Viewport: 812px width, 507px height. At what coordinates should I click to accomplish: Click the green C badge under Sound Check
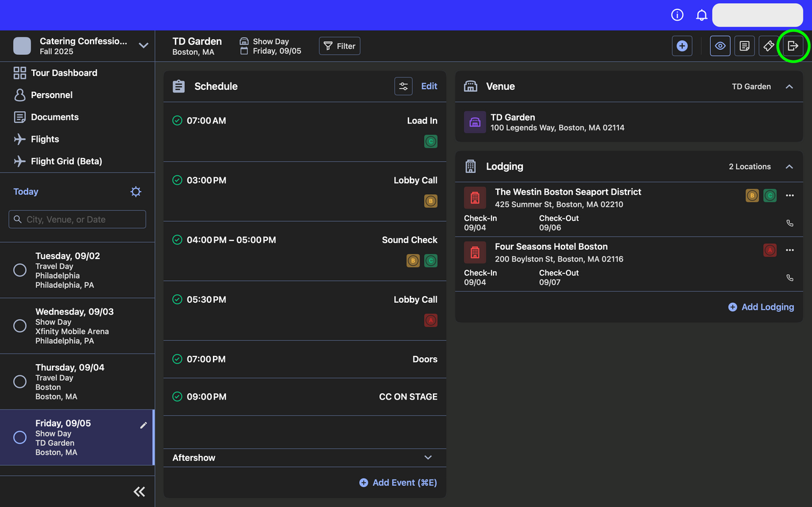pyautogui.click(x=431, y=261)
